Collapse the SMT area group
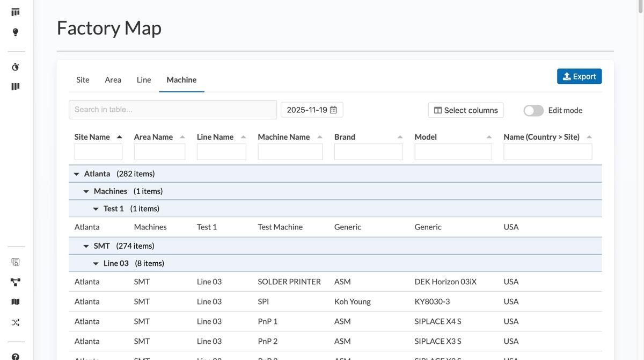 click(86, 246)
